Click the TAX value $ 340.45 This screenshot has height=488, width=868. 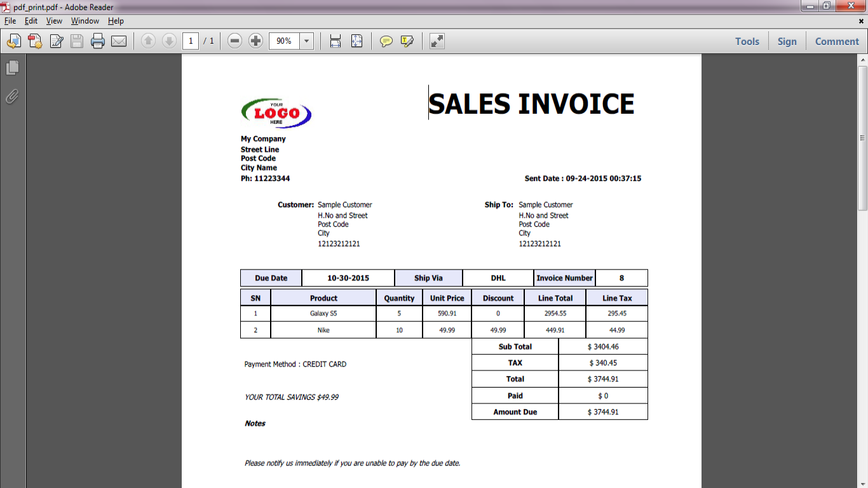tap(603, 363)
